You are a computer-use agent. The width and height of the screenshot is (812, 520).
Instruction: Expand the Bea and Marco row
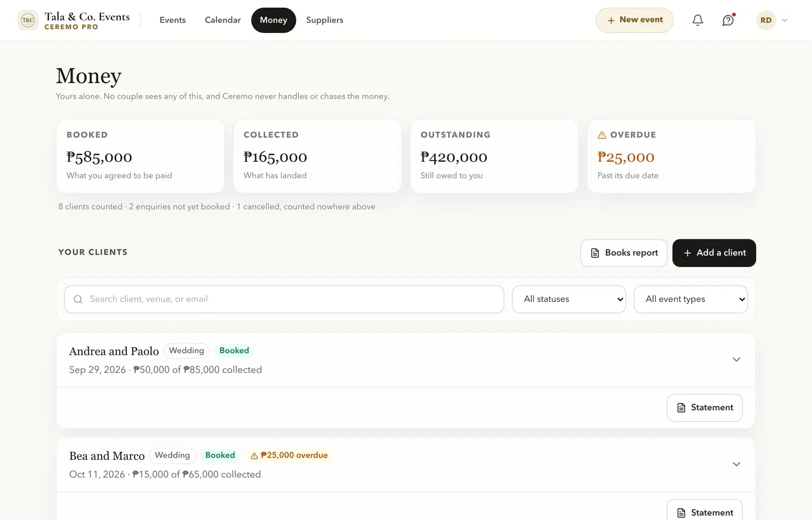tap(736, 464)
